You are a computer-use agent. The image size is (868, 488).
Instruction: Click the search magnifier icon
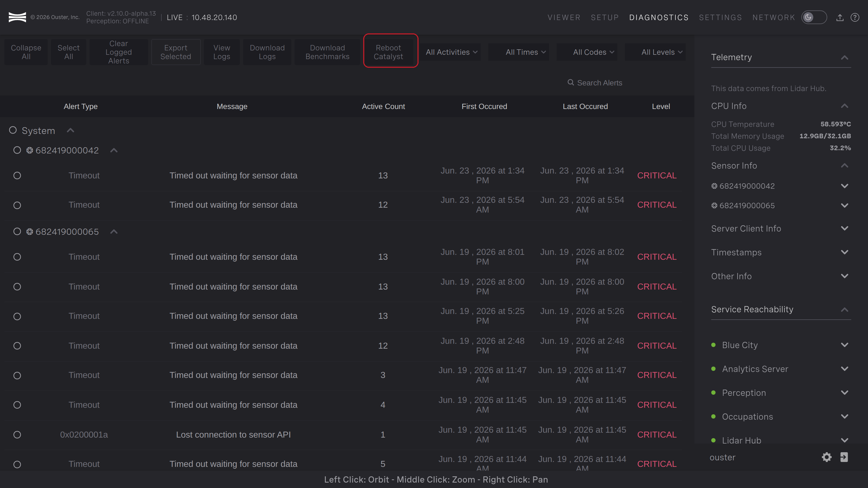tap(570, 82)
